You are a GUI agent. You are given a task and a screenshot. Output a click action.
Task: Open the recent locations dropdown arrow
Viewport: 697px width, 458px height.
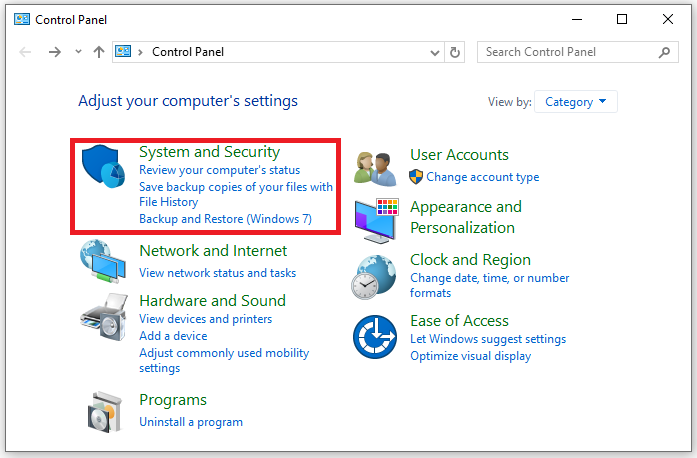point(78,52)
